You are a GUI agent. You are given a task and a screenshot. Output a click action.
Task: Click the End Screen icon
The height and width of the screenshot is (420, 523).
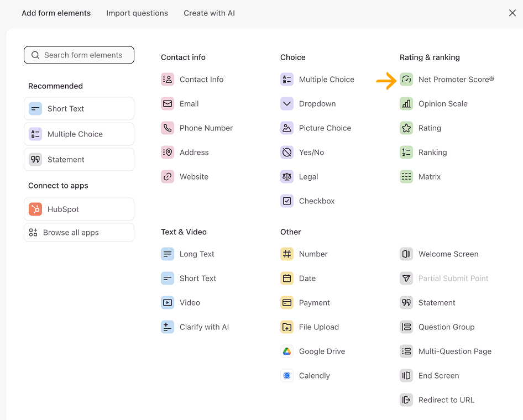406,376
